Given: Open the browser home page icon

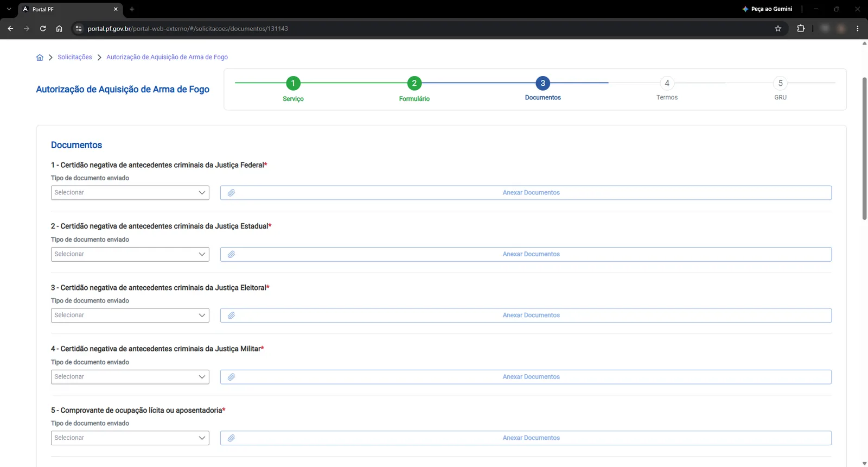Looking at the screenshot, I should pyautogui.click(x=59, y=28).
